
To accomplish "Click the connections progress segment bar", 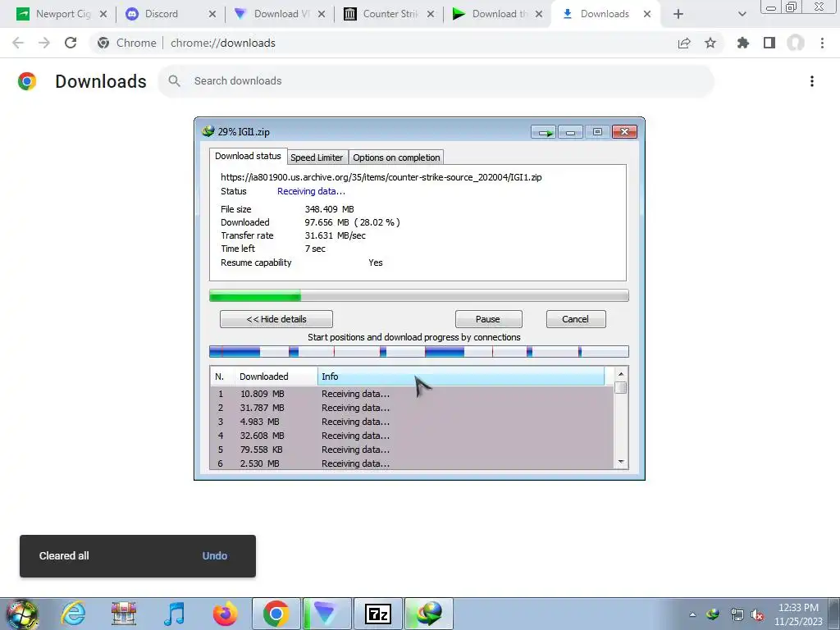I will click(419, 351).
